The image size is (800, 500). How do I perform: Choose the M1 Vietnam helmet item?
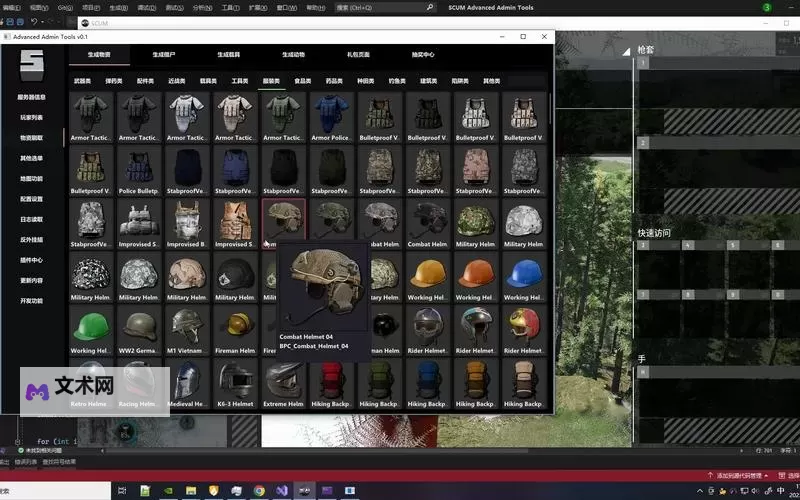tap(187, 330)
